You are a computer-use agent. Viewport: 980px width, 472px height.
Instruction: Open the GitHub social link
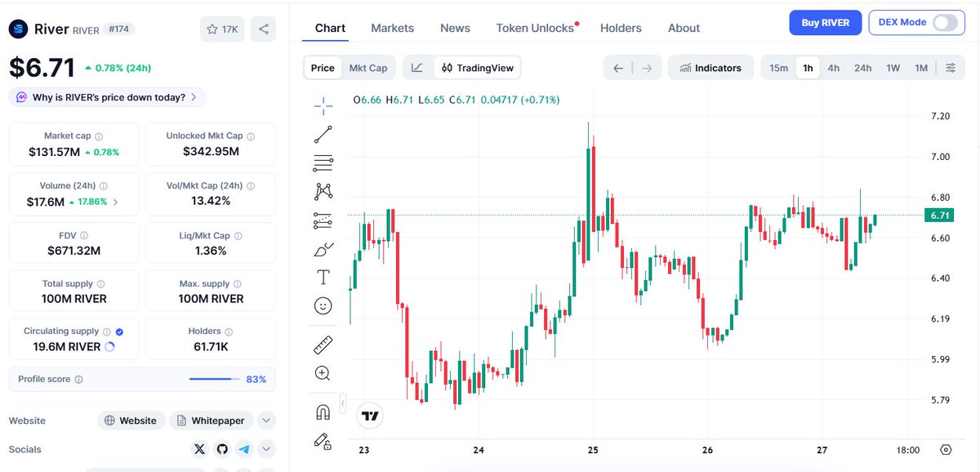click(222, 449)
